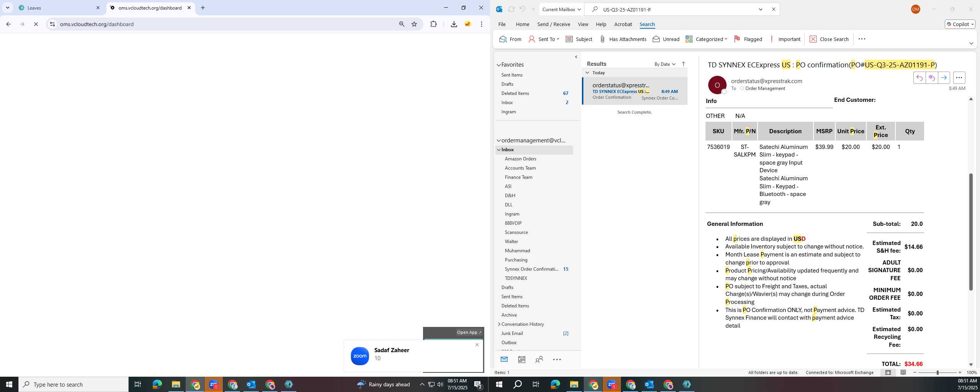Viewport: 980px width, 392px height.
Task: View site information icon in address bar
Action: [52, 24]
